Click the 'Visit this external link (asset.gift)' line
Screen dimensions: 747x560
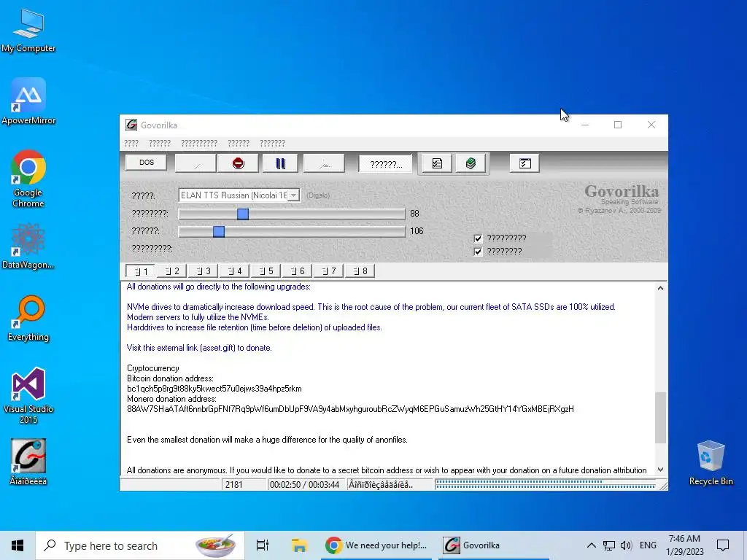click(199, 348)
